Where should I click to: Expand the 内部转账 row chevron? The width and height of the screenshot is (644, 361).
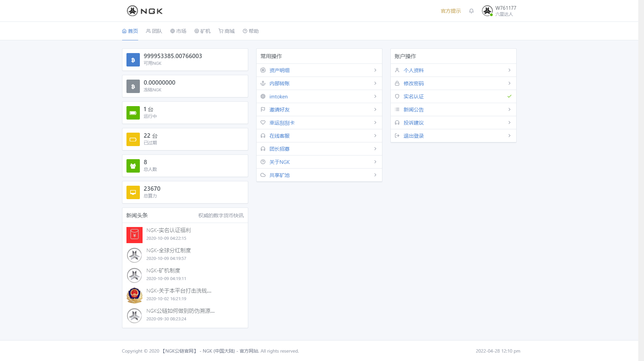pyautogui.click(x=375, y=83)
